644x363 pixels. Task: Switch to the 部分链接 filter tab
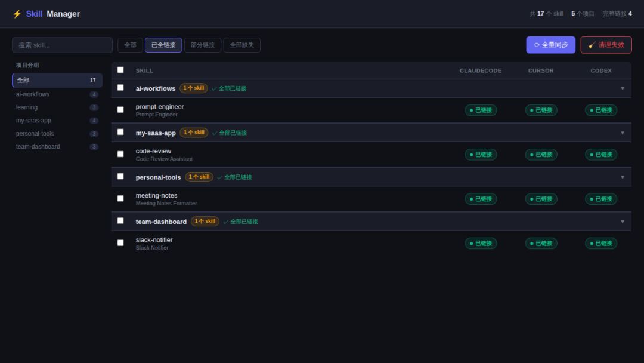click(x=202, y=45)
